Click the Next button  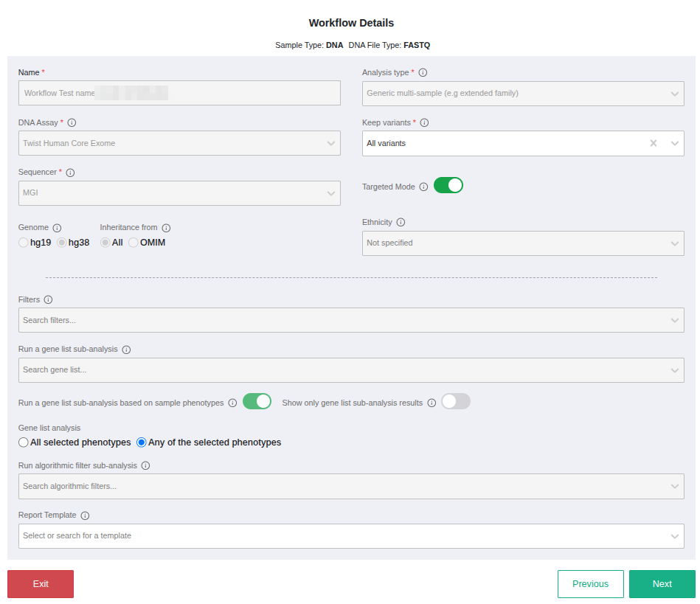662,584
